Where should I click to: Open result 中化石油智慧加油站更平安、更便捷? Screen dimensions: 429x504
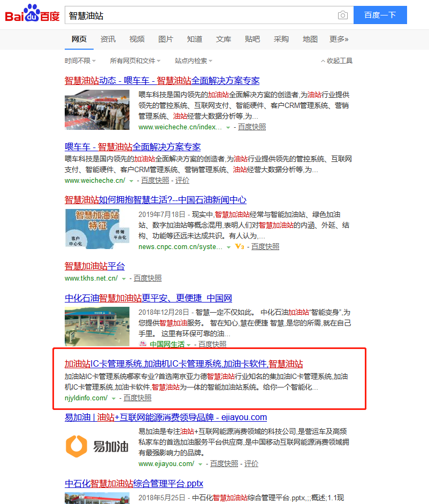click(x=148, y=298)
